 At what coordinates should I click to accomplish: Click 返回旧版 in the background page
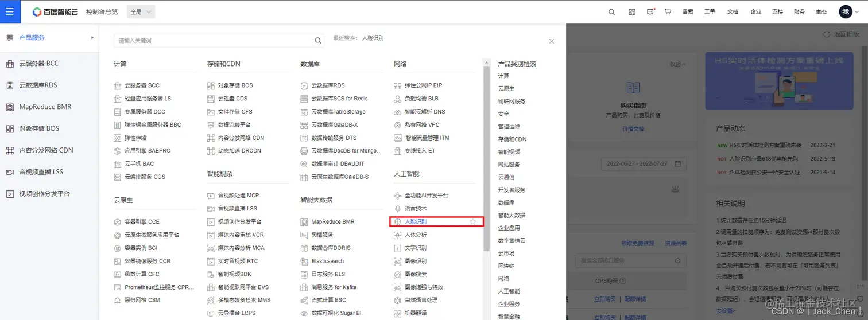[x=843, y=34]
